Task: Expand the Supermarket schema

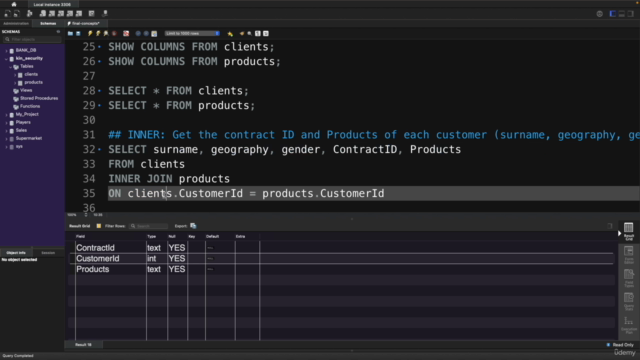Action: [6, 139]
